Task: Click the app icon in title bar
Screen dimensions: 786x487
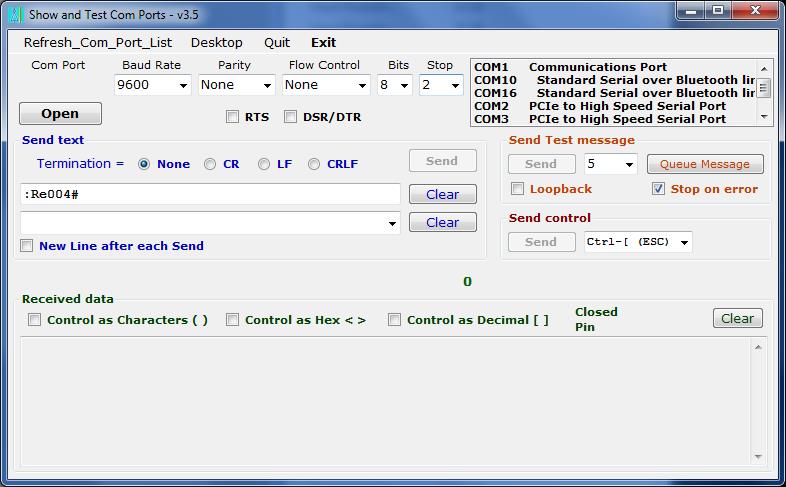Action: click(15, 15)
